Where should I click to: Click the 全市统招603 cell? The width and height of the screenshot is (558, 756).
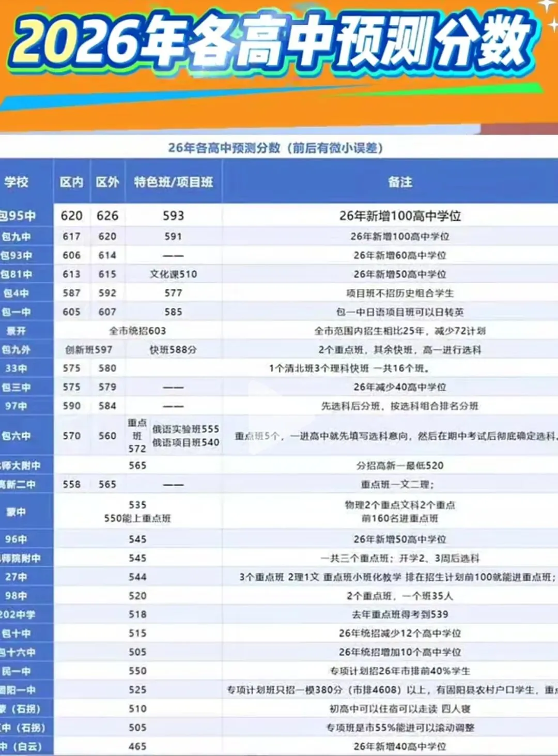tap(137, 331)
